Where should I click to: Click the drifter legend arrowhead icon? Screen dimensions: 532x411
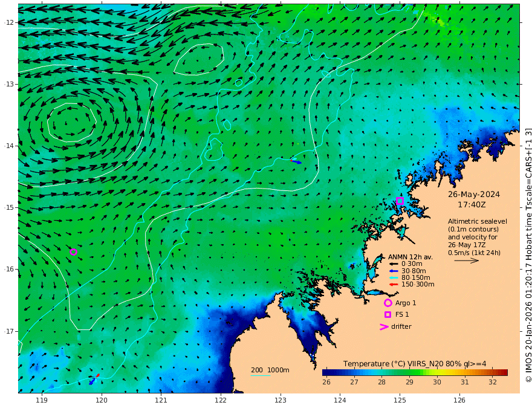click(x=384, y=326)
